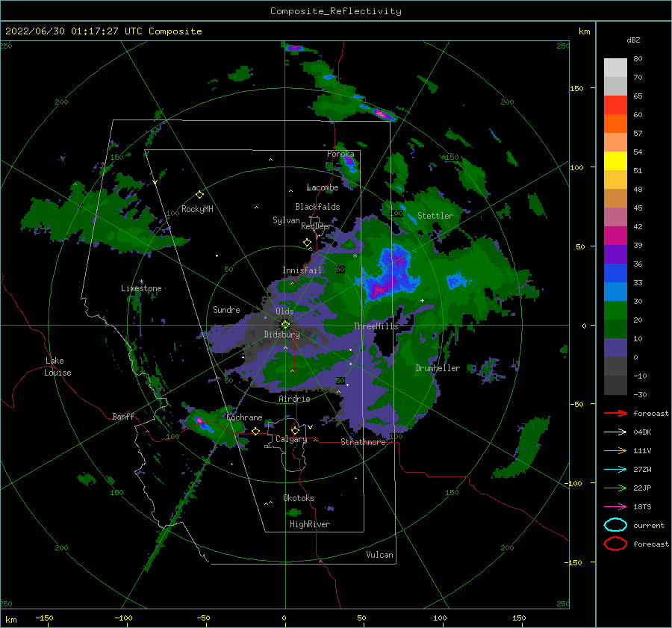The height and width of the screenshot is (628, 672).
Task: Click the yellow 51 dBZ color swatch
Action: pos(615,161)
